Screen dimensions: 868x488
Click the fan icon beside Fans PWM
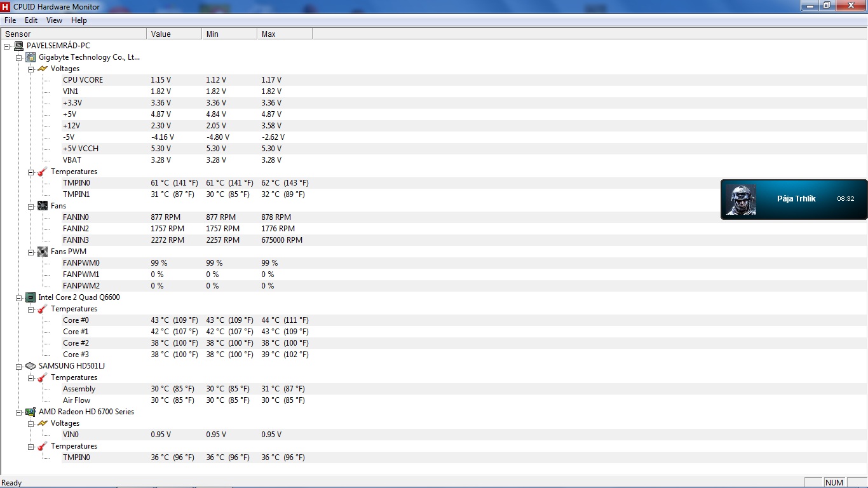click(x=43, y=252)
